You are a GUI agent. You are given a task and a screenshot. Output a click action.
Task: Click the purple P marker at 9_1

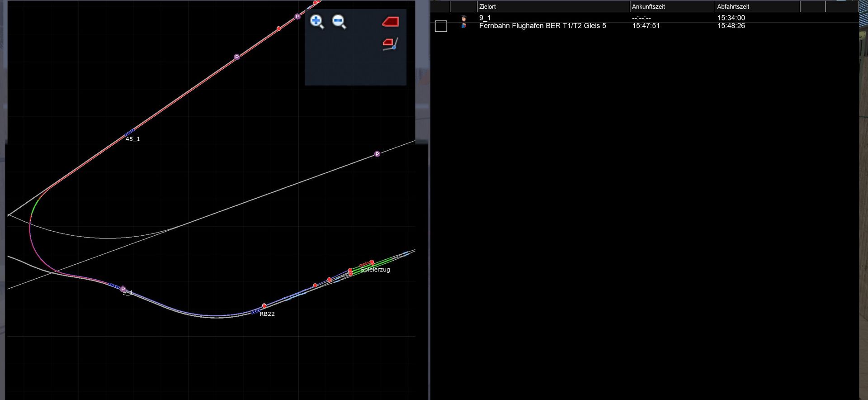123,289
